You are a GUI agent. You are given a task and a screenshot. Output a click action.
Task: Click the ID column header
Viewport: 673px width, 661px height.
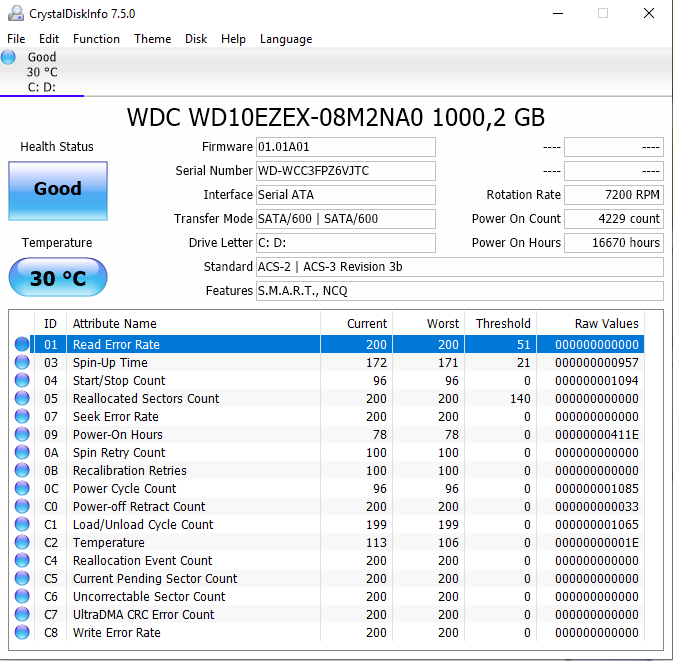(50, 323)
